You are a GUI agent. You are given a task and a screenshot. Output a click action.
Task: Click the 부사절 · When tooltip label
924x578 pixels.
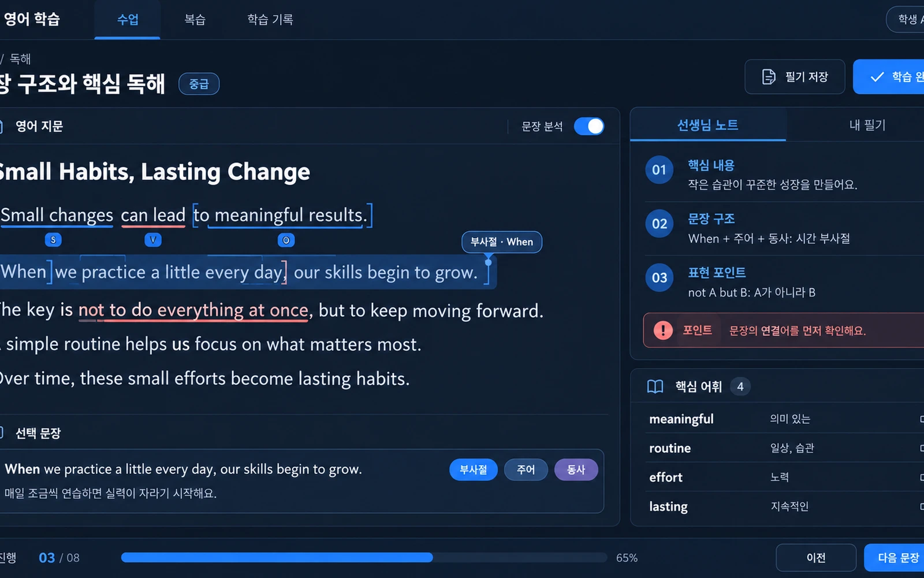click(x=502, y=242)
